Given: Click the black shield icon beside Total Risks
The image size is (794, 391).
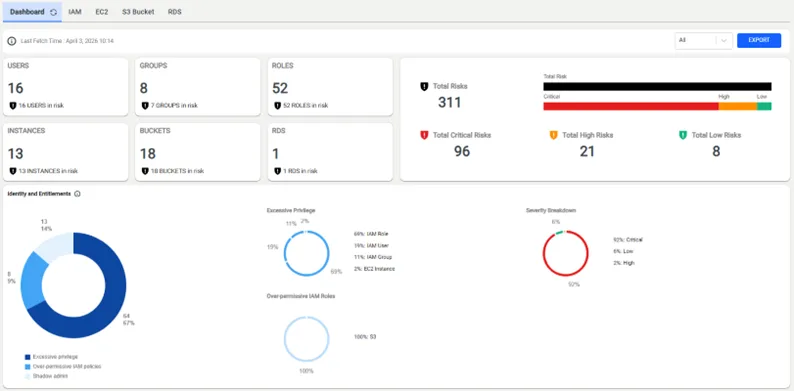Looking at the screenshot, I should click(x=424, y=87).
